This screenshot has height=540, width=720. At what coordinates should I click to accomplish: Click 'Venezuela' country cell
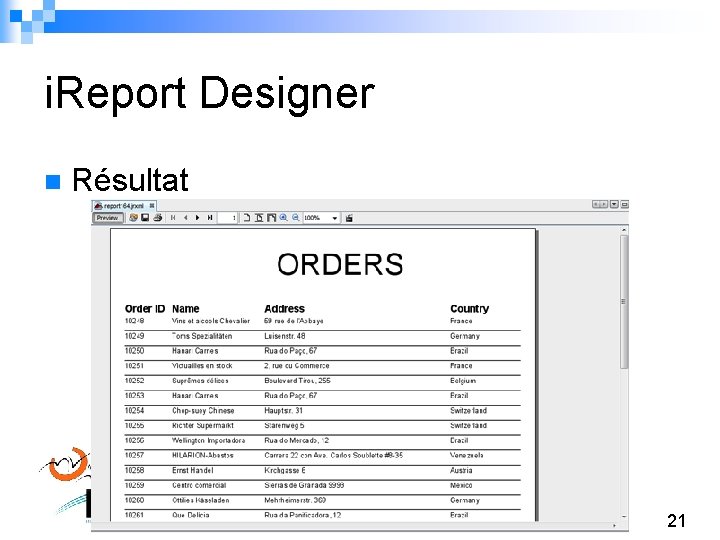[467, 456]
